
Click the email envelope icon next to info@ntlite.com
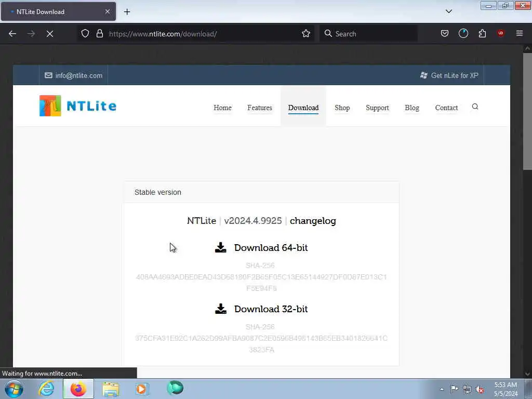pos(48,75)
